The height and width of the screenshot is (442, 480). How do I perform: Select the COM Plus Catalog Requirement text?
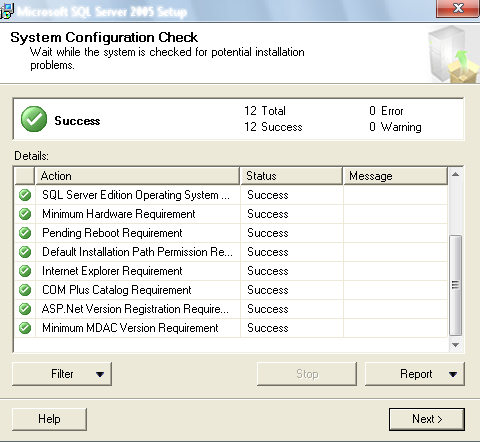117,290
